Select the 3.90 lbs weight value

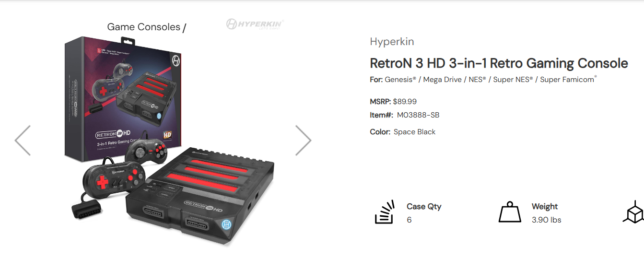click(546, 220)
